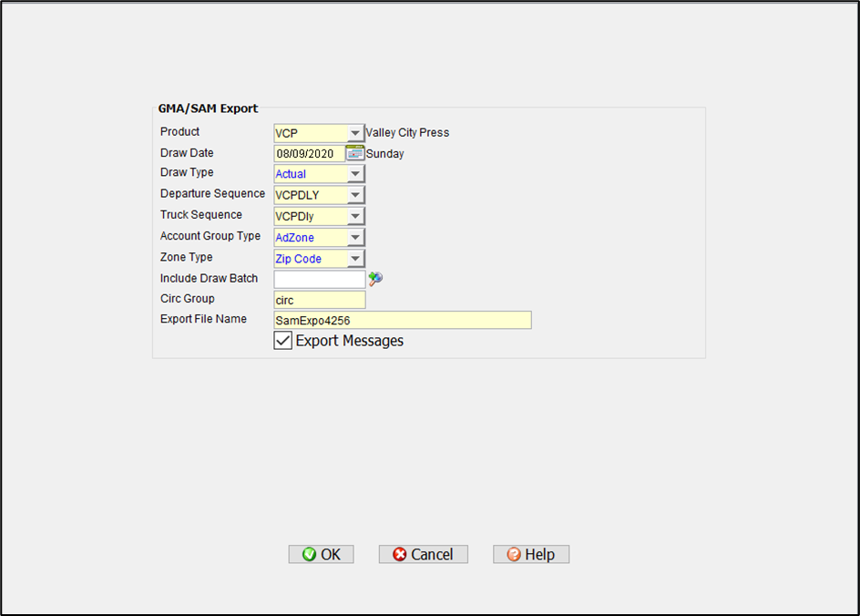Uncheck the Export Messages checkbox
The height and width of the screenshot is (616, 860).
tap(283, 341)
